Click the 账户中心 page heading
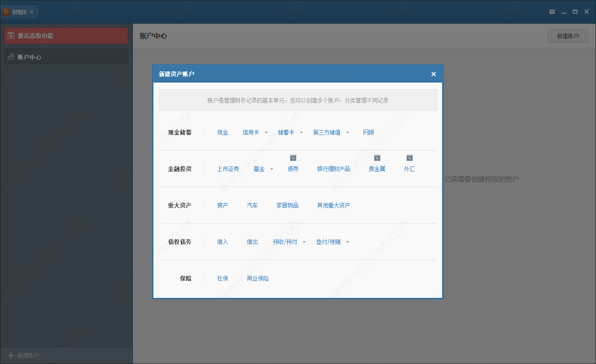Screen dimensions: 596x364 tap(153, 36)
